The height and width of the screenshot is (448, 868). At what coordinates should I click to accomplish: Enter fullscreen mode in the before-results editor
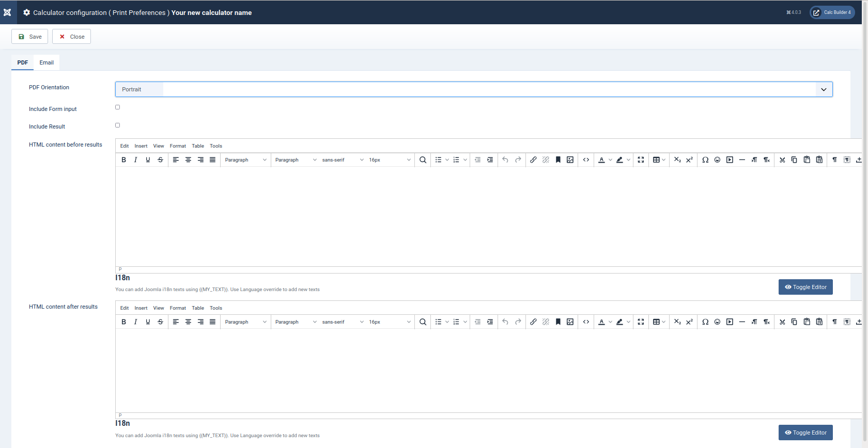point(641,160)
